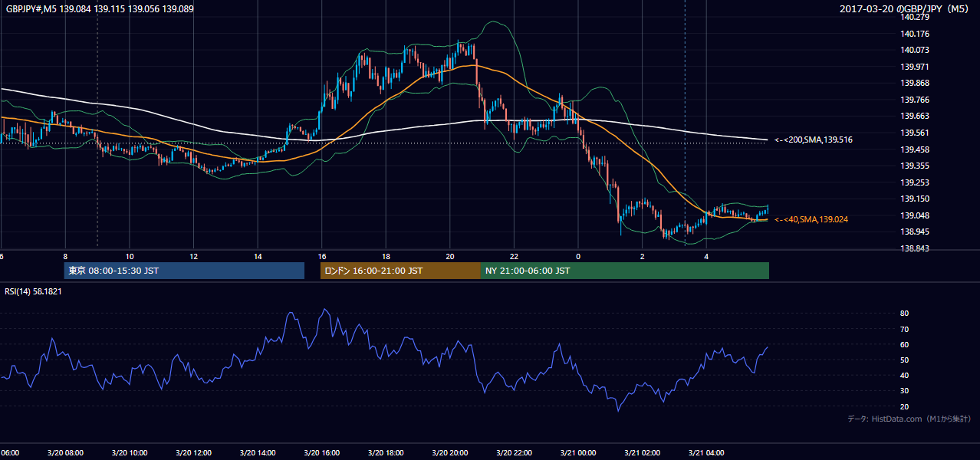Click hour tick 18 under the price chart

click(x=386, y=256)
